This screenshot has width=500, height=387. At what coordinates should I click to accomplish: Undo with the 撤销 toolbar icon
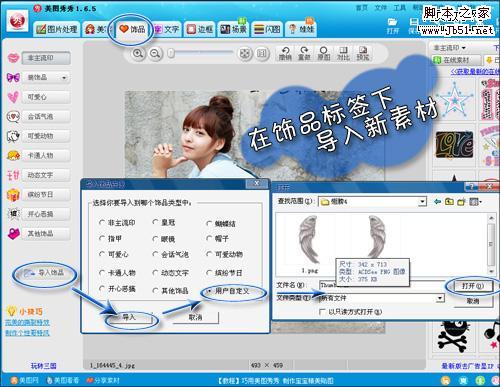pos(285,53)
